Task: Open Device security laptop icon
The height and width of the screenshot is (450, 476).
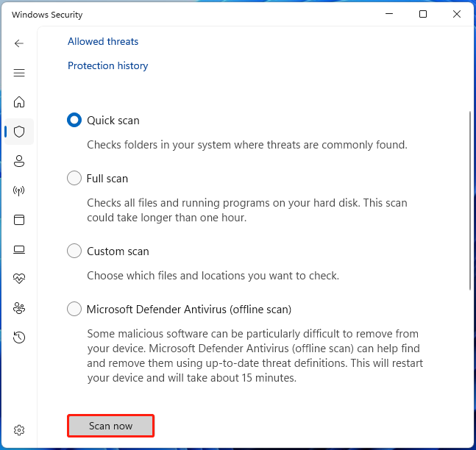Action: 19,249
